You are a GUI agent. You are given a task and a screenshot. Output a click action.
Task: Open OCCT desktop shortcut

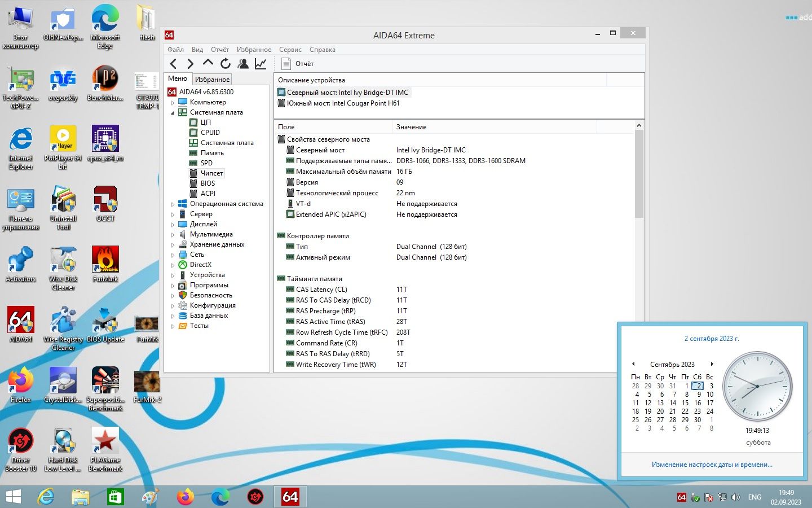click(105, 204)
